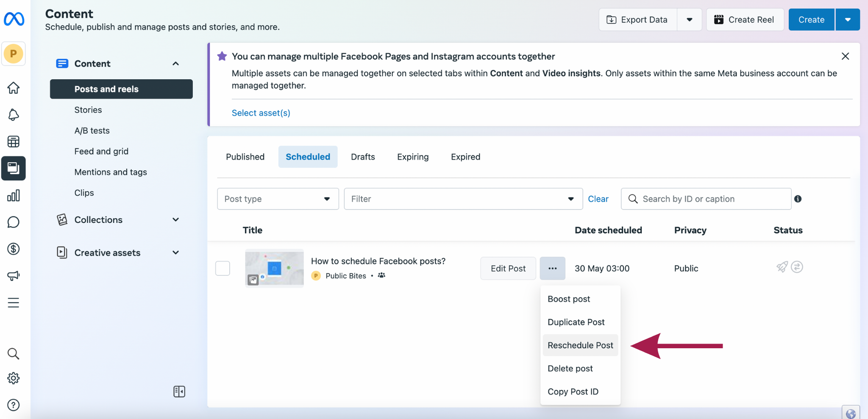Open notifications bell icon
The image size is (868, 419).
[14, 115]
